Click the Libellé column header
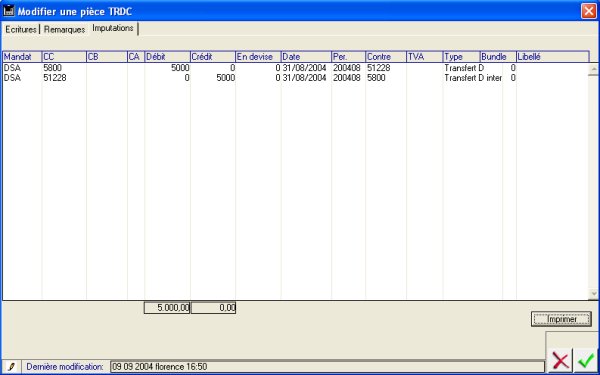The height and width of the screenshot is (375, 600). coord(553,57)
